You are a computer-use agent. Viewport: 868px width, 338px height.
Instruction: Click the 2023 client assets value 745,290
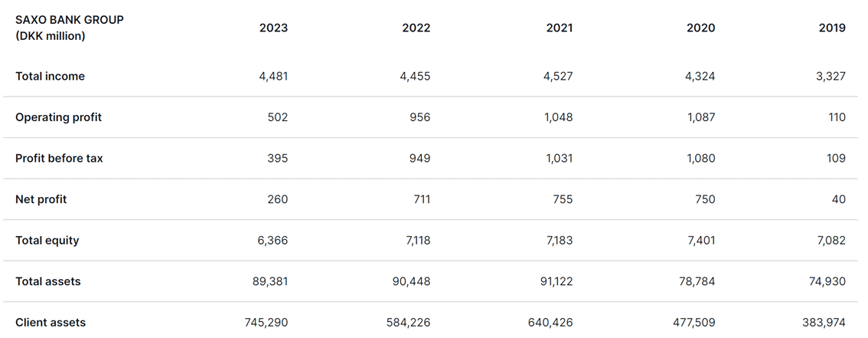(266, 322)
